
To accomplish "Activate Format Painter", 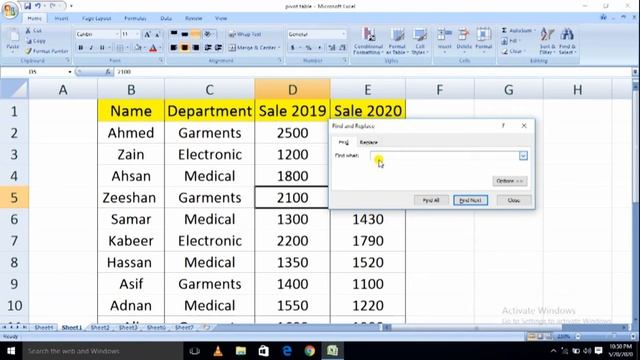I will tap(46, 51).
